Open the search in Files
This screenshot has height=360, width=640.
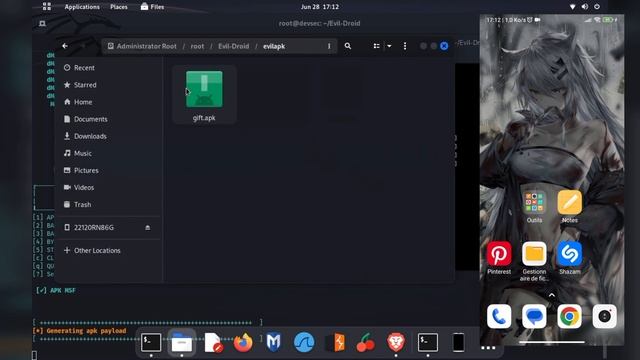pos(348,46)
